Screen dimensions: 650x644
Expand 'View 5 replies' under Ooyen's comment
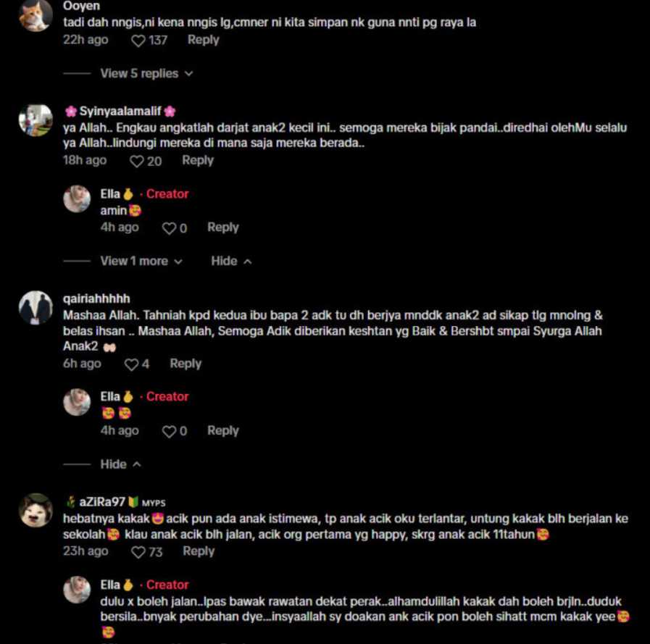[x=147, y=74]
